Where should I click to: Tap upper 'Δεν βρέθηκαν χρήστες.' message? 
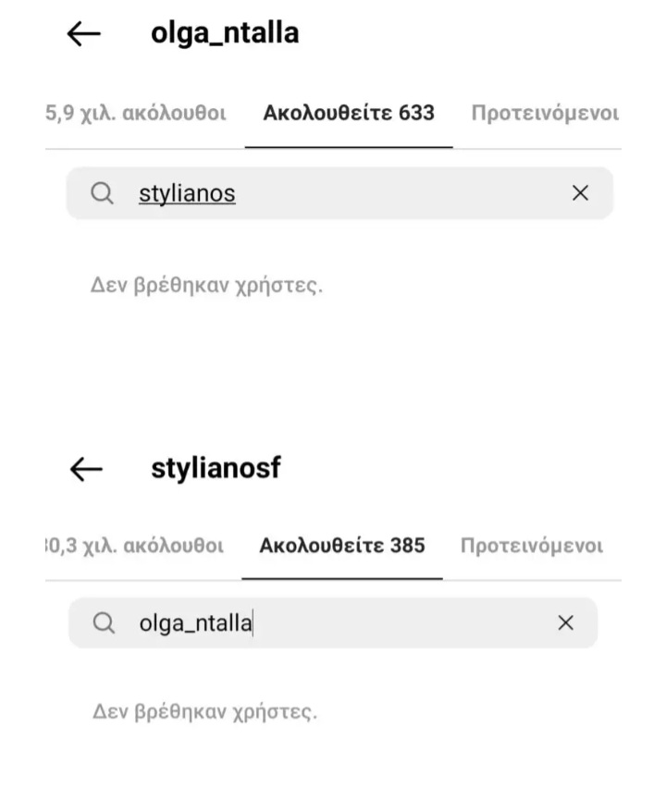tap(206, 285)
